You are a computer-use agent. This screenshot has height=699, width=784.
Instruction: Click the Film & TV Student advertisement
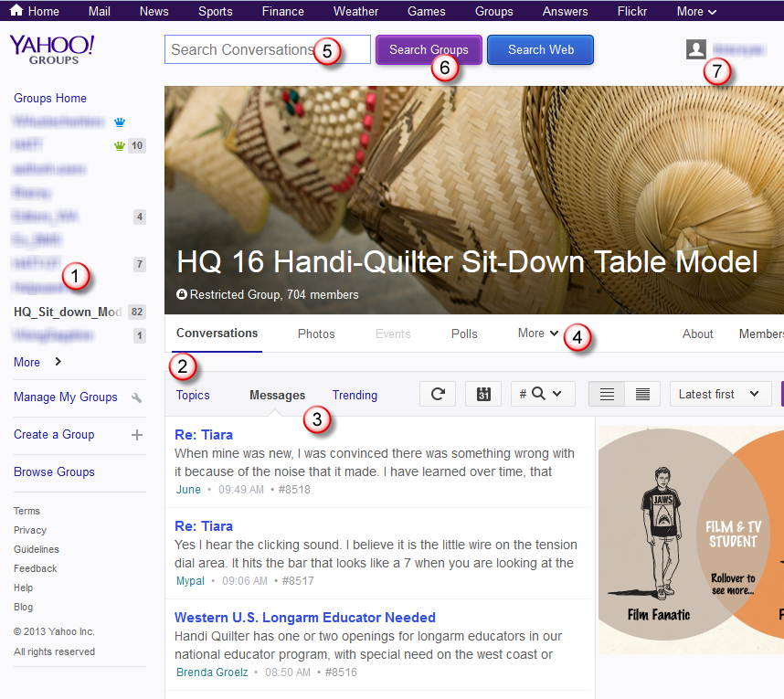tap(691, 540)
